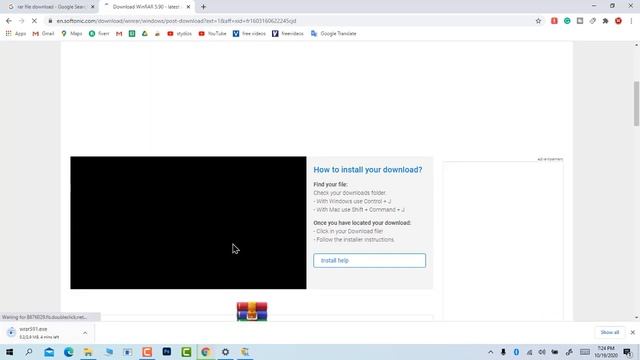
Task: Click the red extension icon beside the star
Action: click(554, 21)
